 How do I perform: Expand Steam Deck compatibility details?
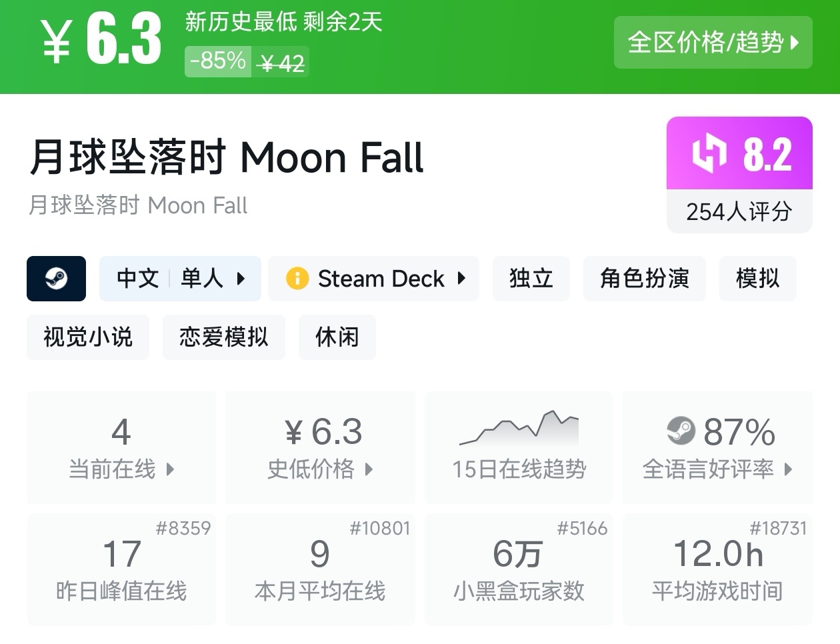tap(373, 279)
